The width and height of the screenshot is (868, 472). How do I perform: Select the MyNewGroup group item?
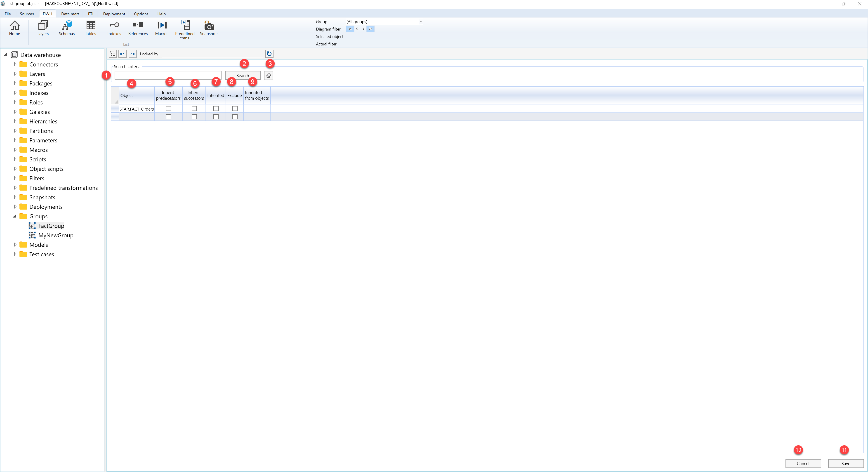click(x=56, y=235)
